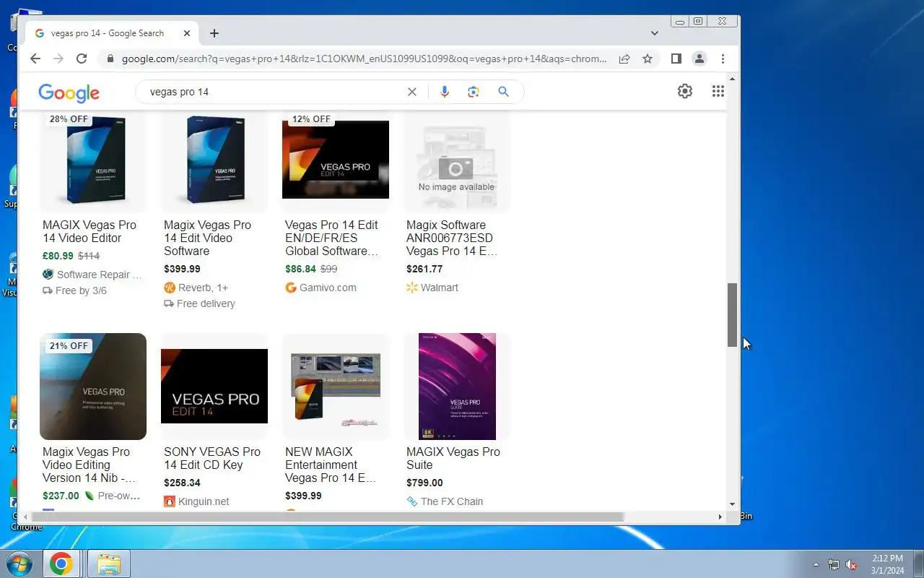Open the Windows Start menu orb
Image resolution: width=924 pixels, height=578 pixels.
click(19, 564)
